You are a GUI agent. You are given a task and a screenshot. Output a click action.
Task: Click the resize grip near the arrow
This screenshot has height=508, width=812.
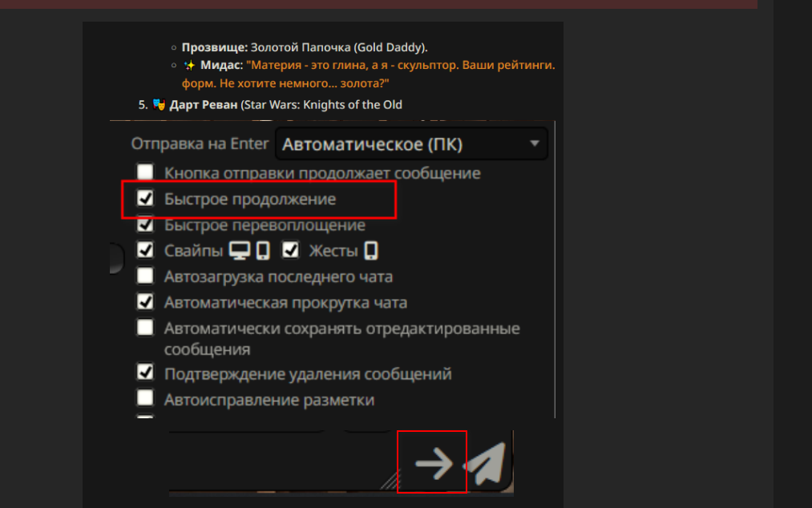point(390,480)
